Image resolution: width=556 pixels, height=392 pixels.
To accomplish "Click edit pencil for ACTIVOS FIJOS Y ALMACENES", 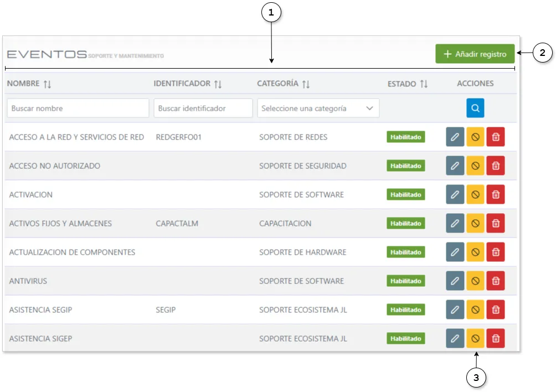I will 455,223.
